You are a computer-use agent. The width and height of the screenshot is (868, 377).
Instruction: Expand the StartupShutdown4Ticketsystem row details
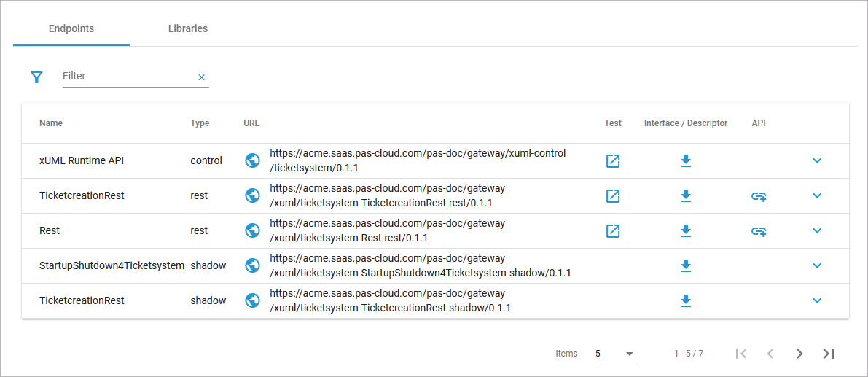coord(816,265)
